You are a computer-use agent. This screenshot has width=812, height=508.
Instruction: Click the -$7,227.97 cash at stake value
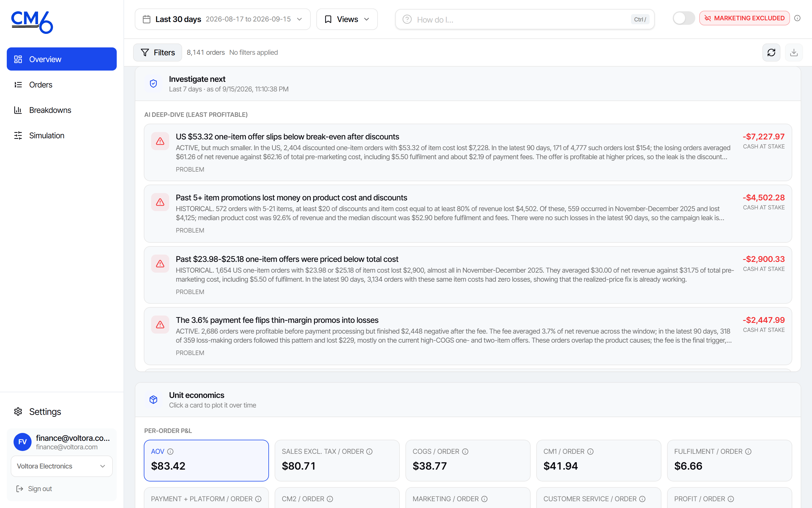point(763,137)
